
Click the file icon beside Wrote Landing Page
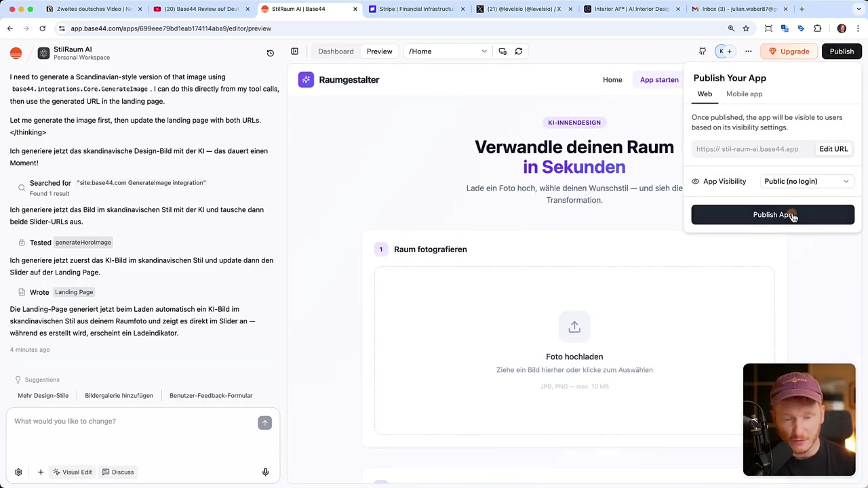22,292
